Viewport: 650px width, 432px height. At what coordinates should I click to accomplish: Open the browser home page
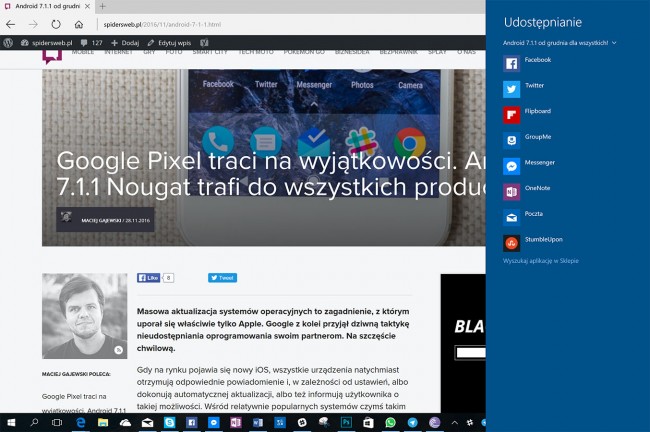pos(79,24)
